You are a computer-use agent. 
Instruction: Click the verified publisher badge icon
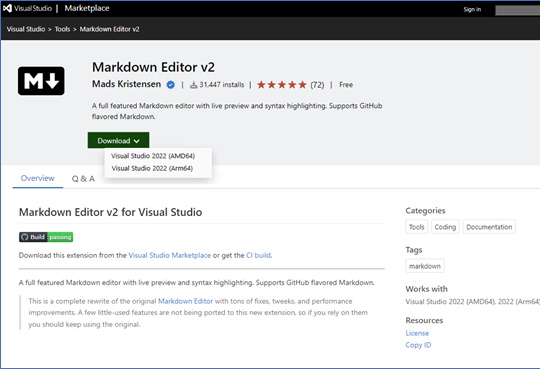tap(170, 84)
